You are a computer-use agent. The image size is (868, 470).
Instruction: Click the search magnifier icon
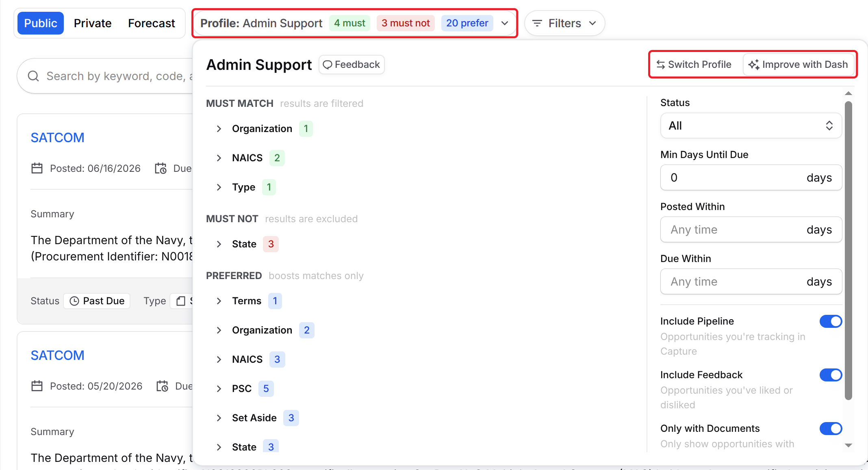pyautogui.click(x=33, y=76)
